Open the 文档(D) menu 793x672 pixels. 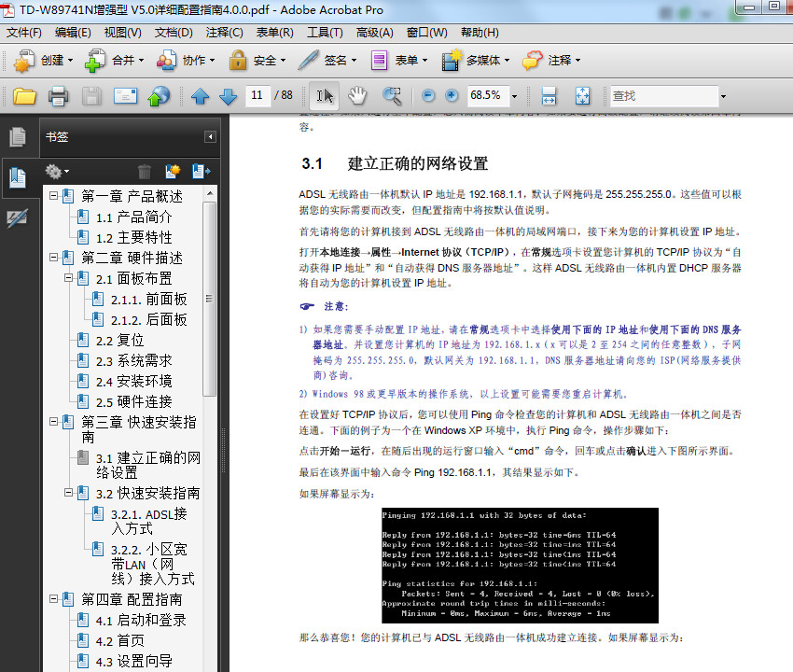[174, 33]
